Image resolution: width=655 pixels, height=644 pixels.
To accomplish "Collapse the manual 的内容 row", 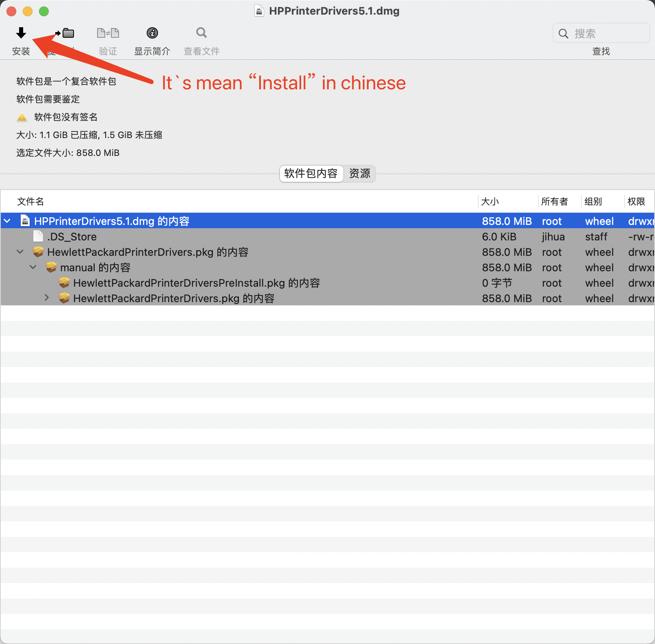I will point(33,267).
